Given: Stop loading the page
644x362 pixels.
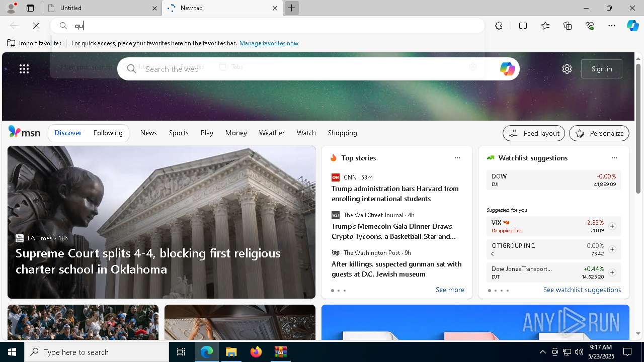Looking at the screenshot, I should pyautogui.click(x=36, y=26).
